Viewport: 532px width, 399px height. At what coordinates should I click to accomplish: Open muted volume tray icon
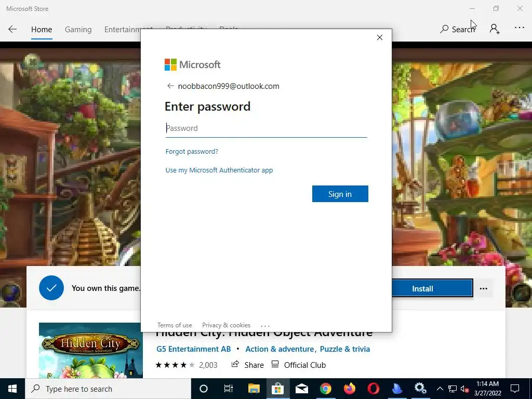(465, 389)
